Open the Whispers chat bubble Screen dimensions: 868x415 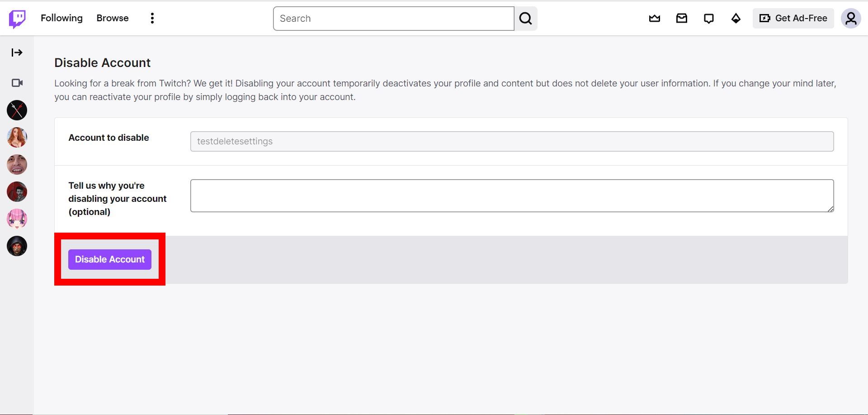(708, 18)
